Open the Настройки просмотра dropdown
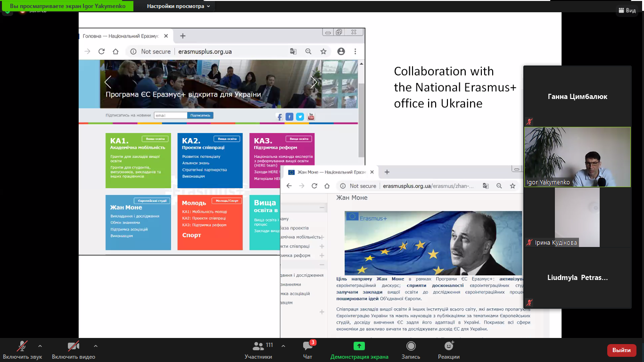 click(x=178, y=6)
